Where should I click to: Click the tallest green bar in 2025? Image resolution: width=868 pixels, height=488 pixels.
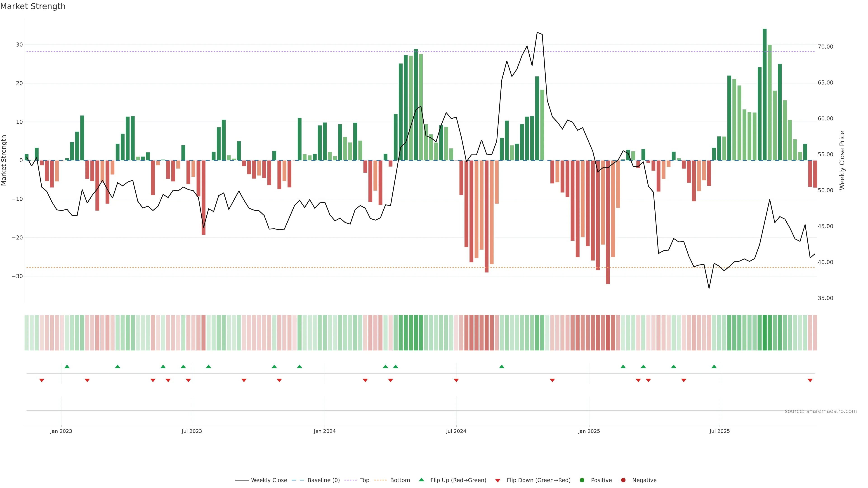[764, 94]
